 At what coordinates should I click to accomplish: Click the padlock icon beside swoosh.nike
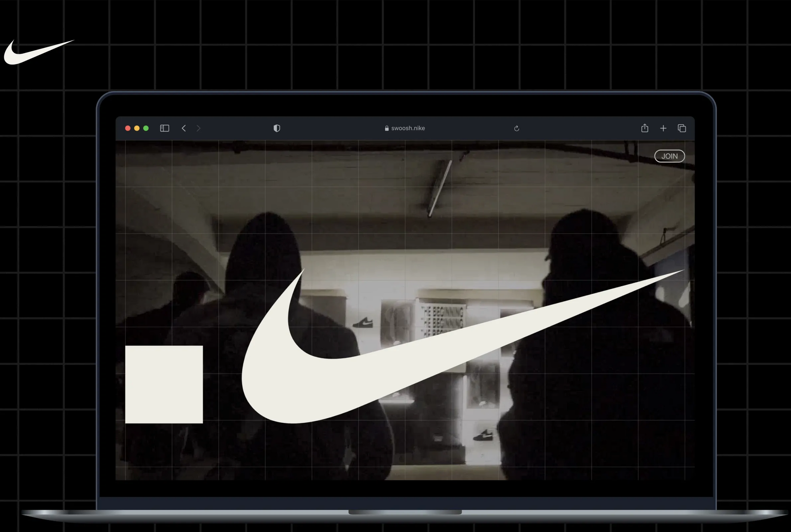(386, 128)
